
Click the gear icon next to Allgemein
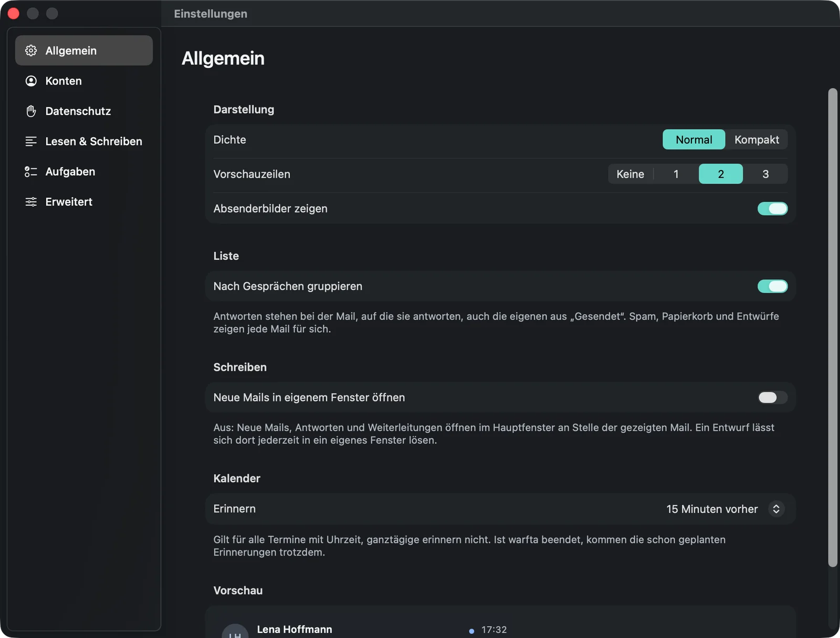pyautogui.click(x=31, y=50)
